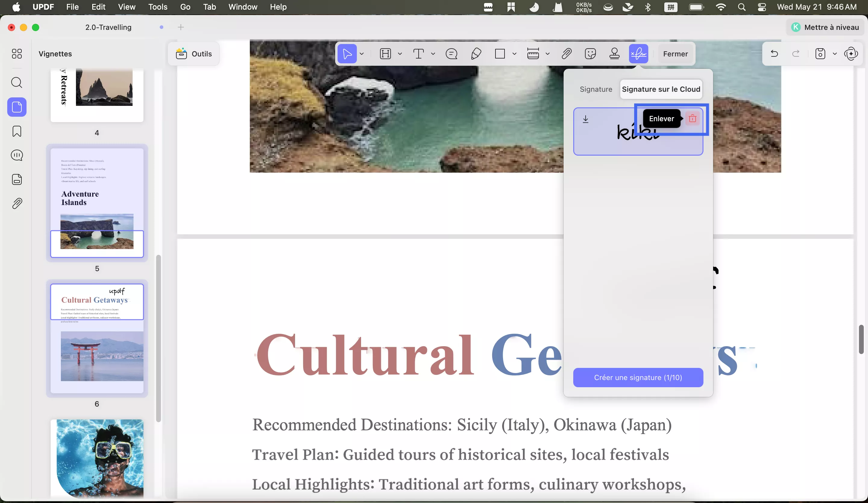Download the kiki cloud signature
Screen dimensions: 868x503
click(585, 119)
